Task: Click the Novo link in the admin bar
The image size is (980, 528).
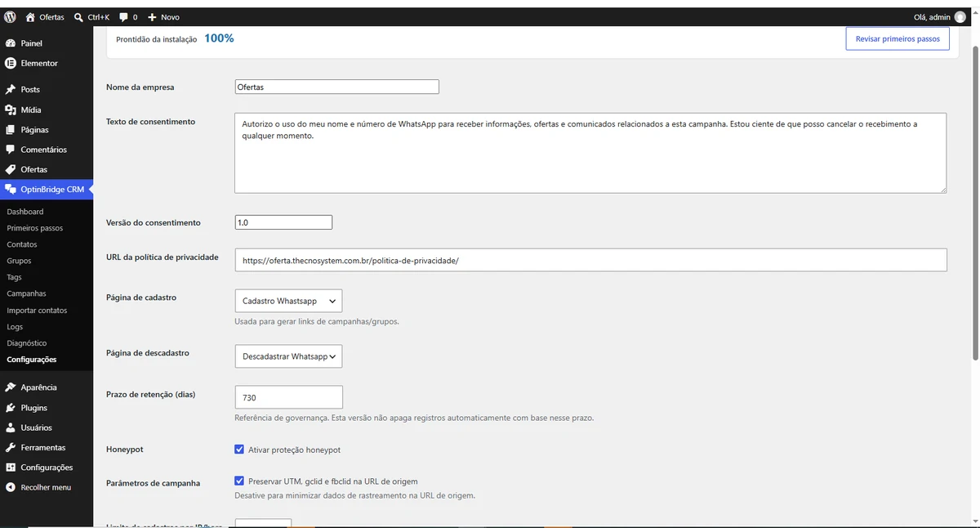Action: point(170,17)
